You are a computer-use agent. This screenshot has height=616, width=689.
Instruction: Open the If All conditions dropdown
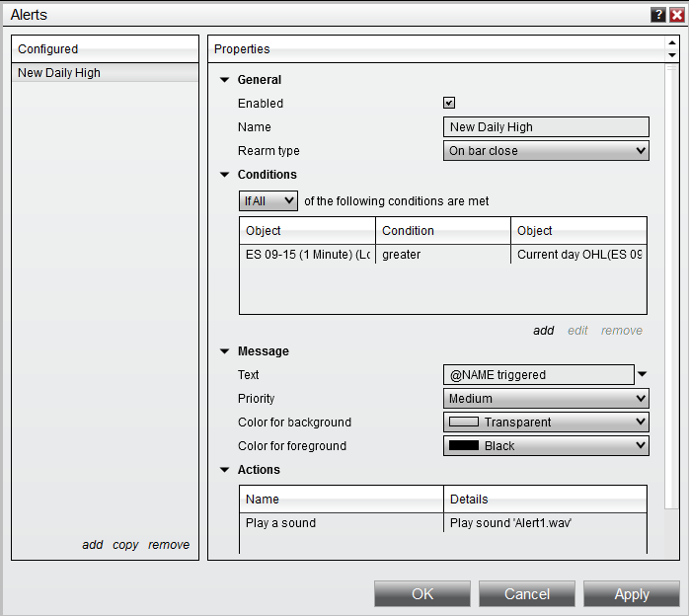[268, 200]
